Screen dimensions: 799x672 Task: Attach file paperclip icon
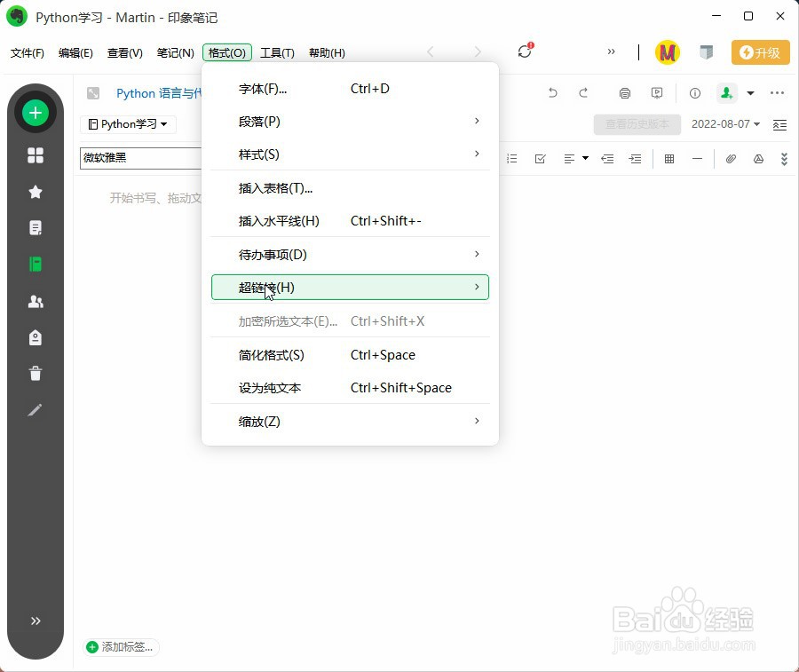tap(731, 159)
